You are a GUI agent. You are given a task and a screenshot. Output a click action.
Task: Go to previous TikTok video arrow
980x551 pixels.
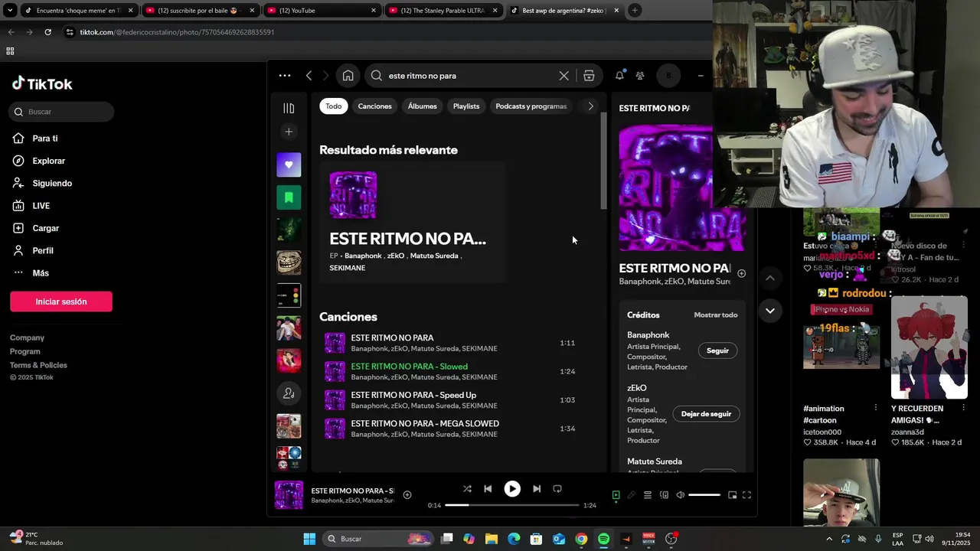[x=770, y=278]
